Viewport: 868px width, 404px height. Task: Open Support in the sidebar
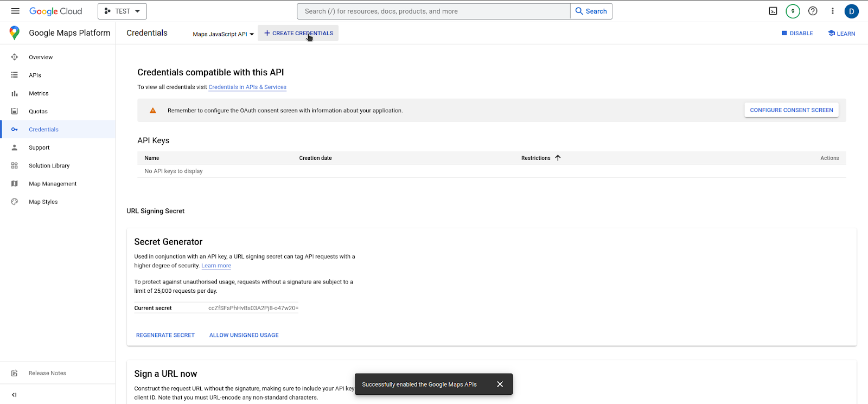click(39, 148)
